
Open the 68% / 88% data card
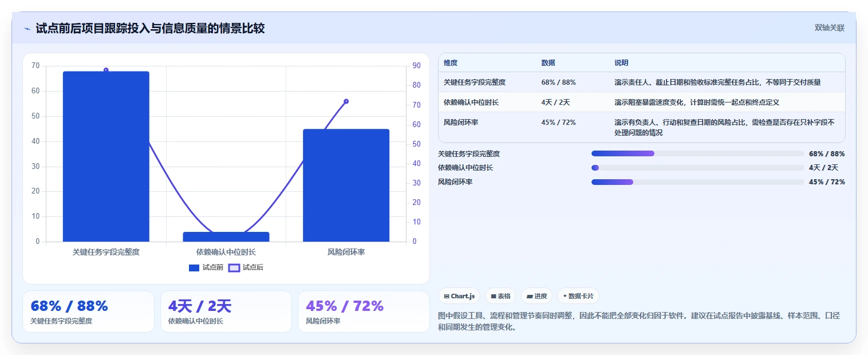88,311
